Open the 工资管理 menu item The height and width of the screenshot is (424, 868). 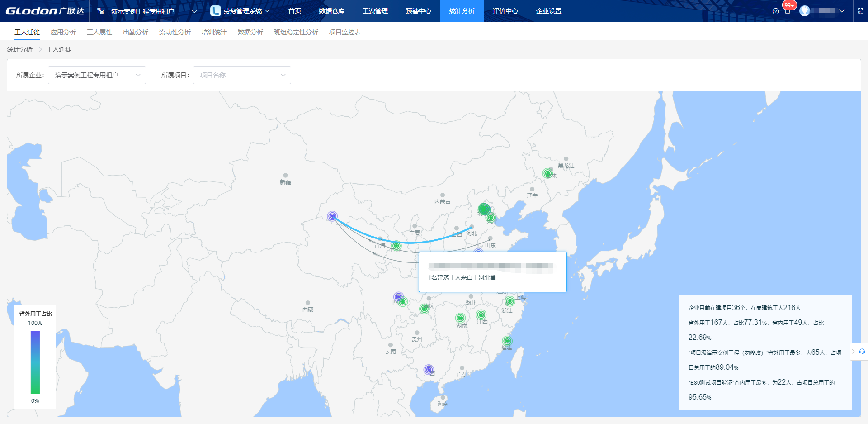point(375,11)
